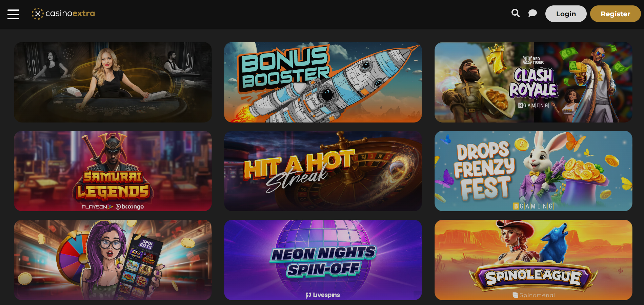
Task: Open the Hit a Hot Streak banner
Action: tap(323, 171)
